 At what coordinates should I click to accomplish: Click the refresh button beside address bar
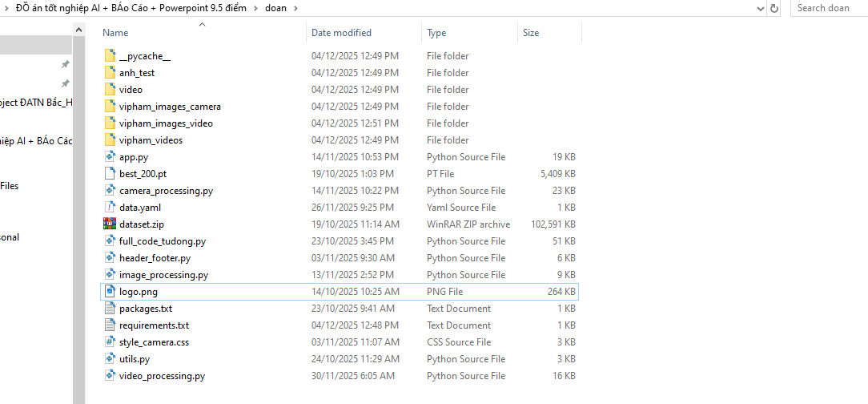(x=774, y=8)
